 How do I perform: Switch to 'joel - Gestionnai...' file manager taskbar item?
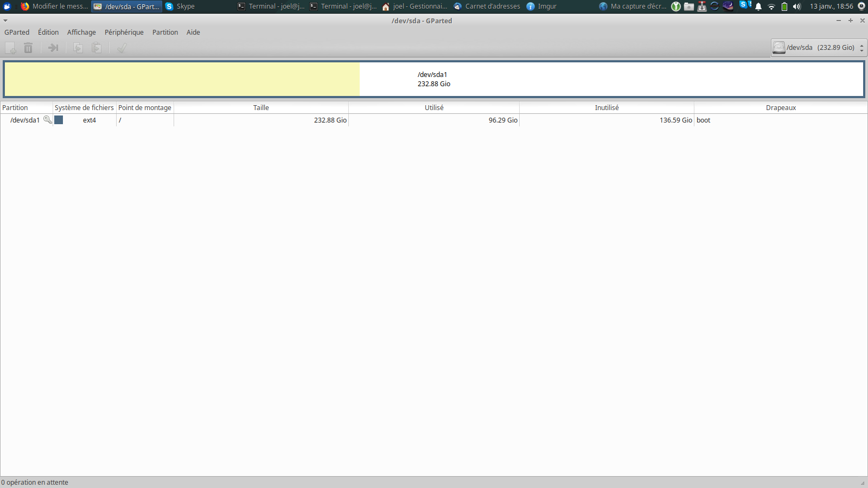pyautogui.click(x=416, y=7)
